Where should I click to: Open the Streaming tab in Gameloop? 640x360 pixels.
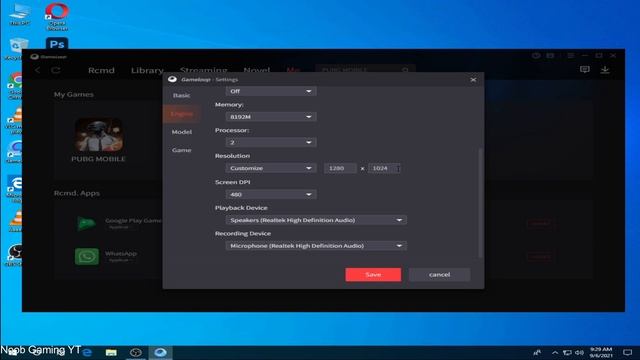(x=203, y=70)
